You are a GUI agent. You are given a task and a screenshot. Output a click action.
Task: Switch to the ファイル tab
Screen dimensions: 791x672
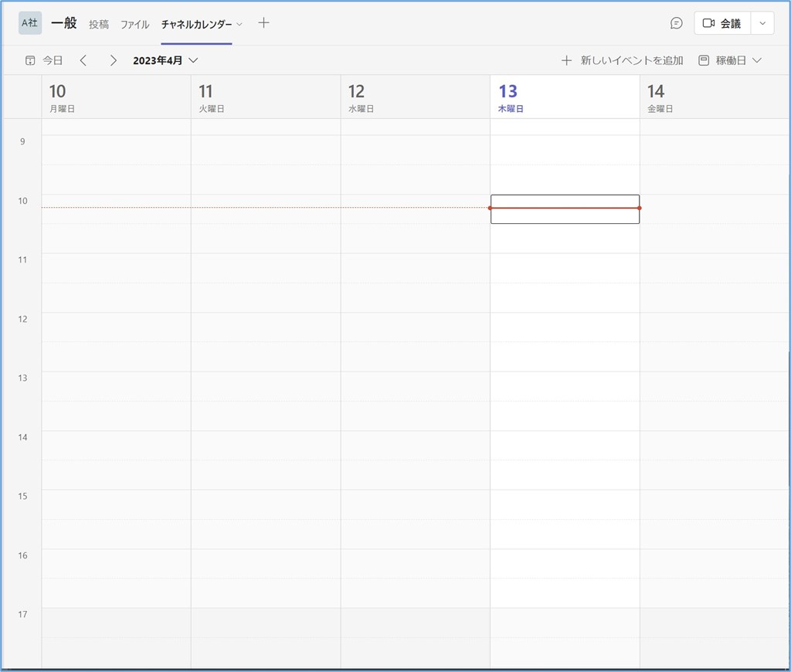click(x=135, y=24)
